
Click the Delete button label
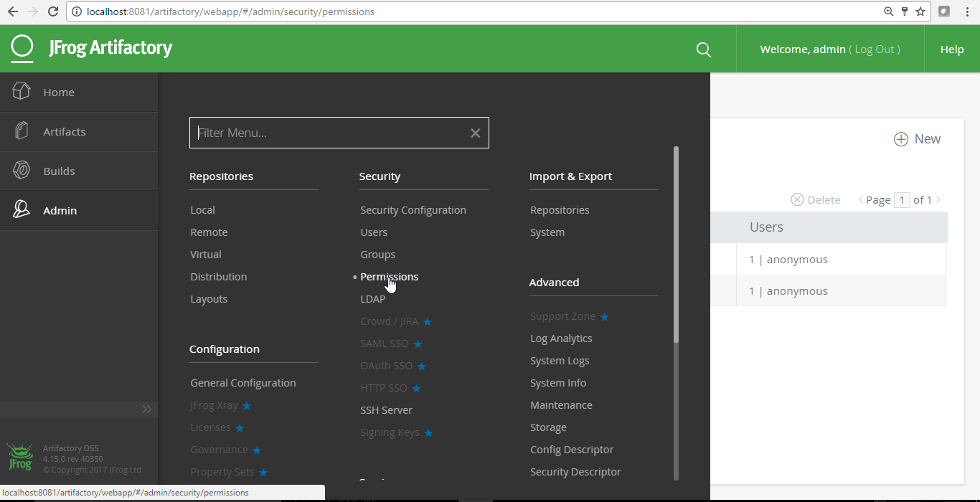[x=824, y=200]
